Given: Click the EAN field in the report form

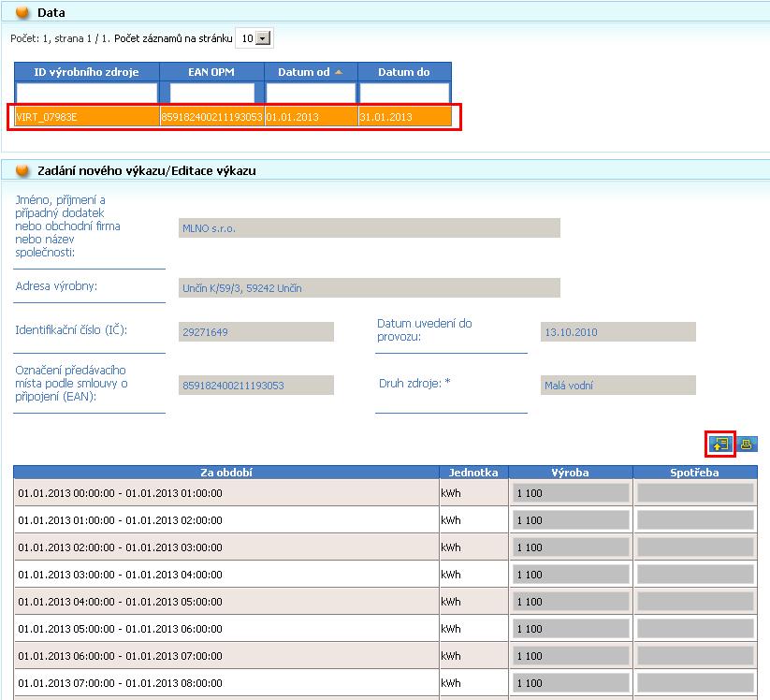Looking at the screenshot, I should (x=256, y=386).
